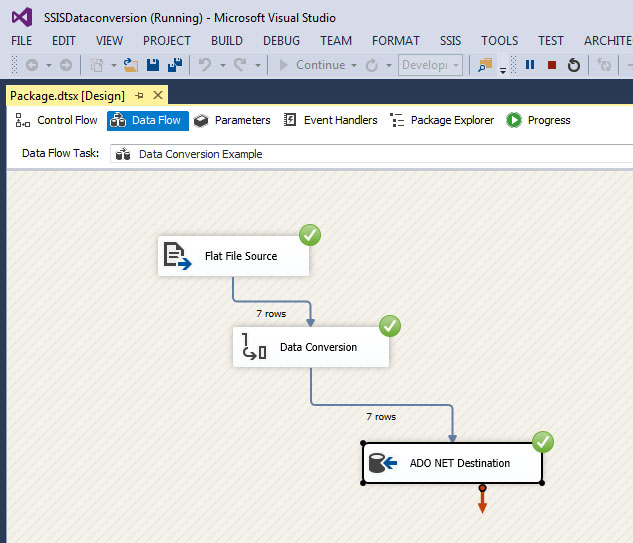Click the Data Conversion component icon
The height and width of the screenshot is (543, 633).
tap(254, 346)
